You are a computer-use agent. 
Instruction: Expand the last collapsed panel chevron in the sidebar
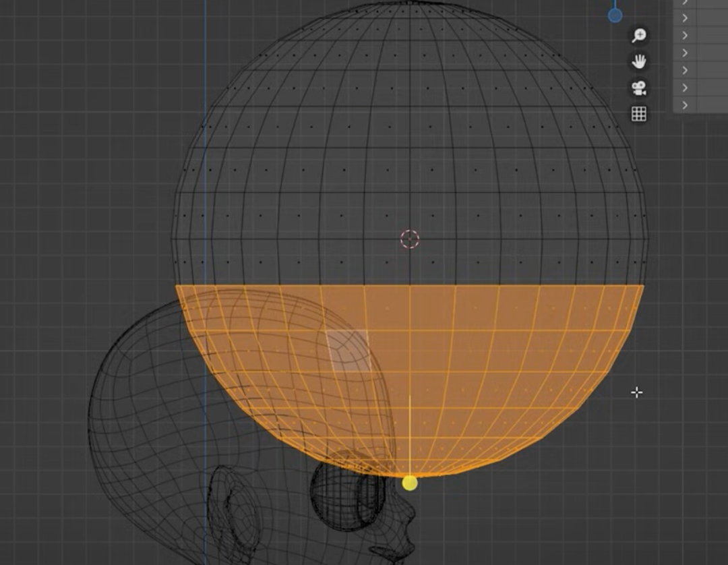click(x=685, y=105)
